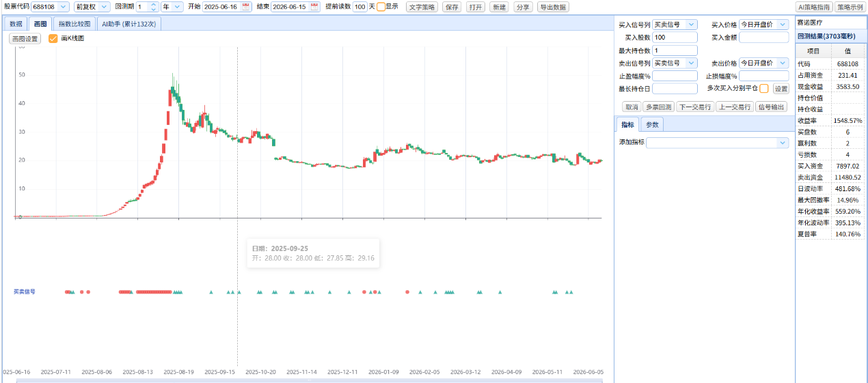Focus the 提前读数 input field

[x=360, y=7]
